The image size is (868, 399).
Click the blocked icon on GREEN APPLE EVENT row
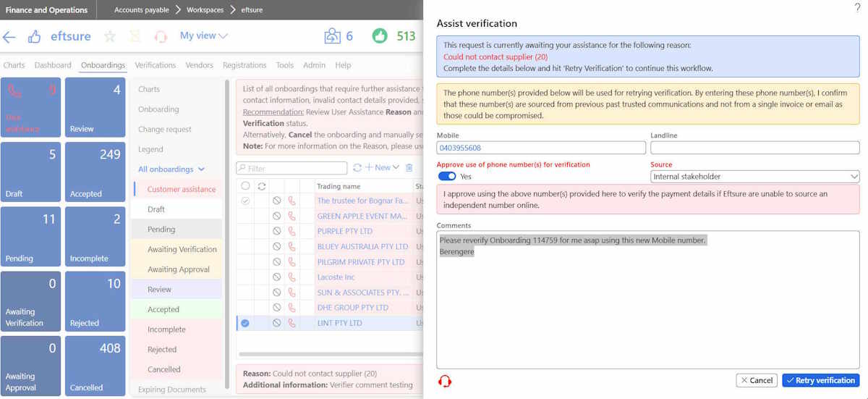tap(276, 217)
